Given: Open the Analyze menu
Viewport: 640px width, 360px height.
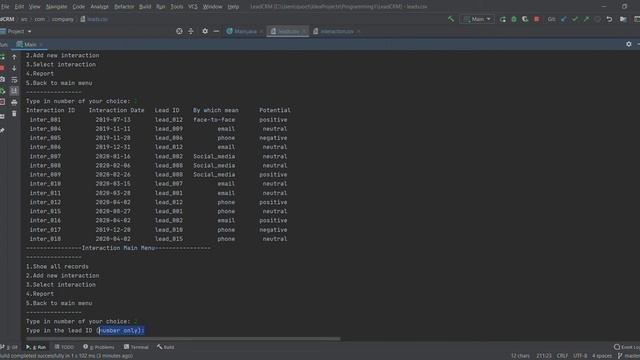Looking at the screenshot, I should tap(99, 7).
